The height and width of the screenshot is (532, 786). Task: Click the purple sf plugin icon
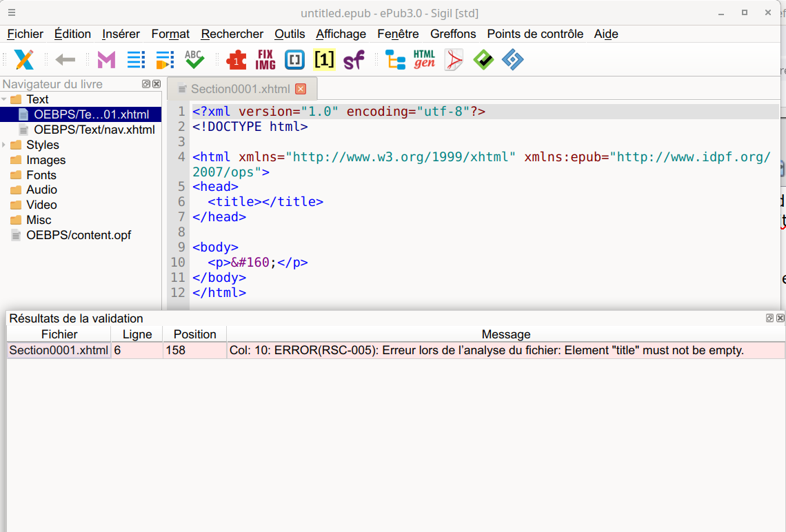tap(354, 60)
